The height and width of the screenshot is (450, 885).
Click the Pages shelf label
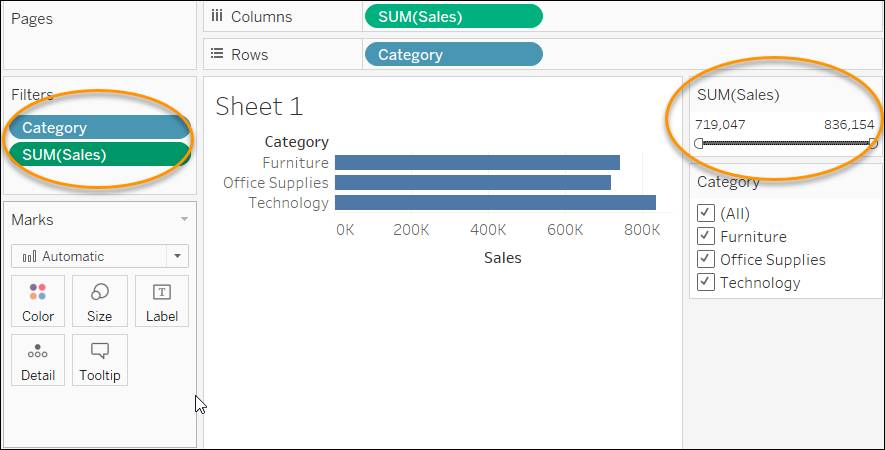point(32,19)
